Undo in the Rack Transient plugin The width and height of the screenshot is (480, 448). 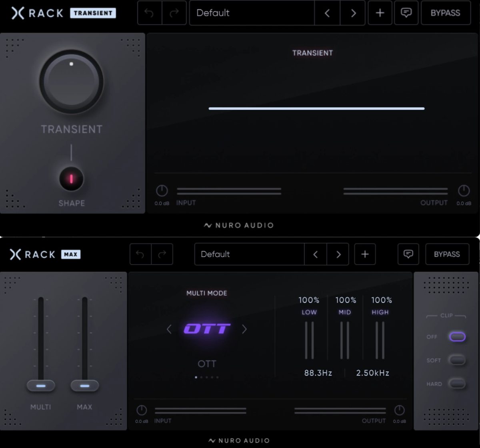click(x=149, y=13)
